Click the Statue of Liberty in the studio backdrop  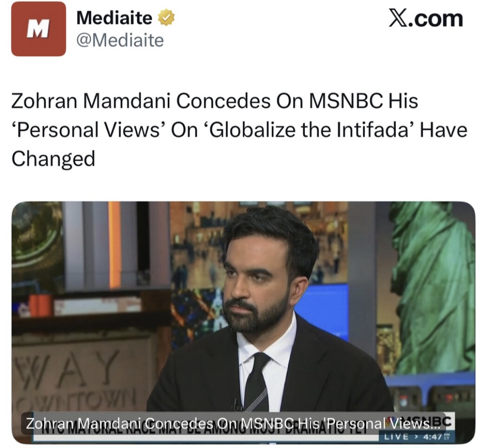pos(435,280)
